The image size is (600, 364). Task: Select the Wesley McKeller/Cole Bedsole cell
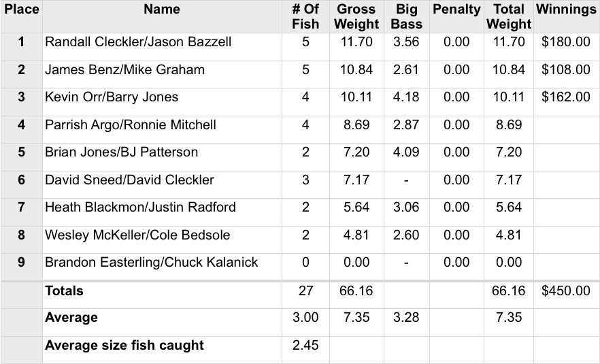137,235
